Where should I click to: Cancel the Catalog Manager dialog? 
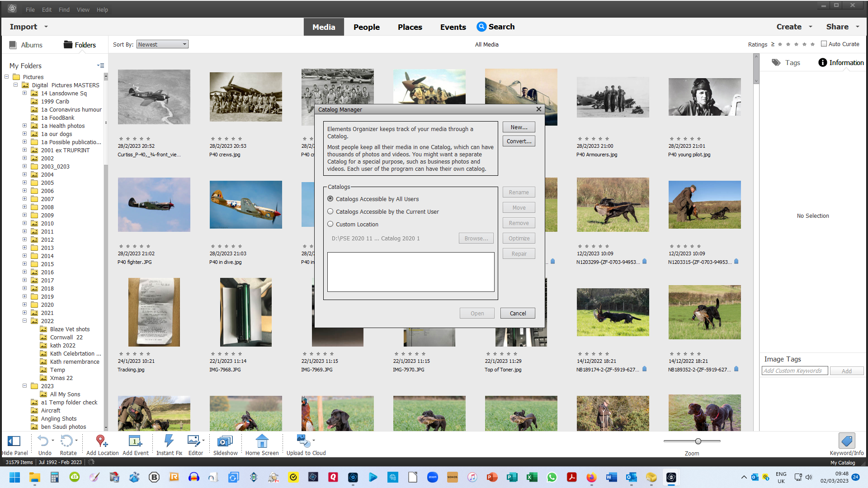517,313
